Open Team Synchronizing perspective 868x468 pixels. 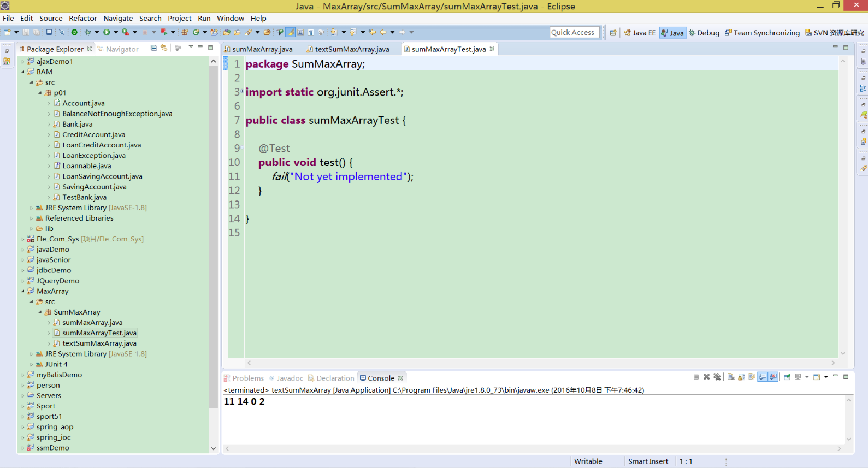(x=762, y=33)
